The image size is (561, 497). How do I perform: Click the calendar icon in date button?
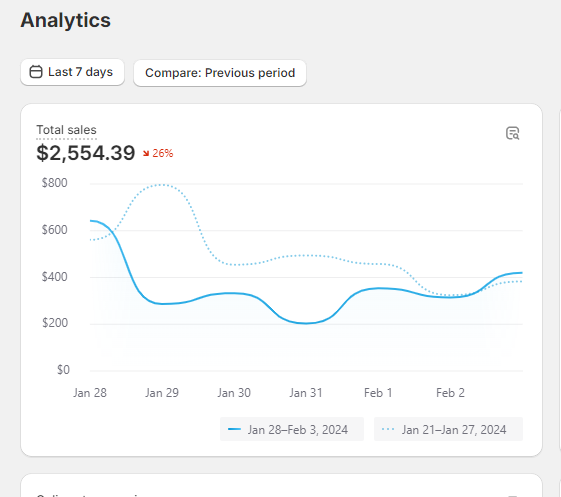[x=36, y=72]
